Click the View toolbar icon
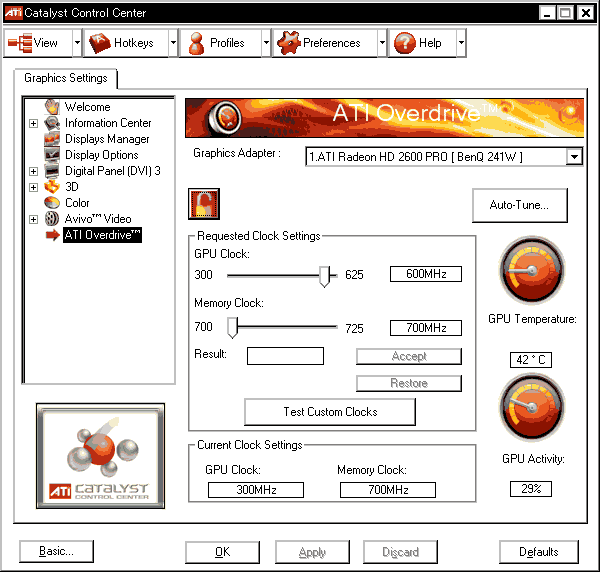This screenshot has width=600, height=572. 20,43
